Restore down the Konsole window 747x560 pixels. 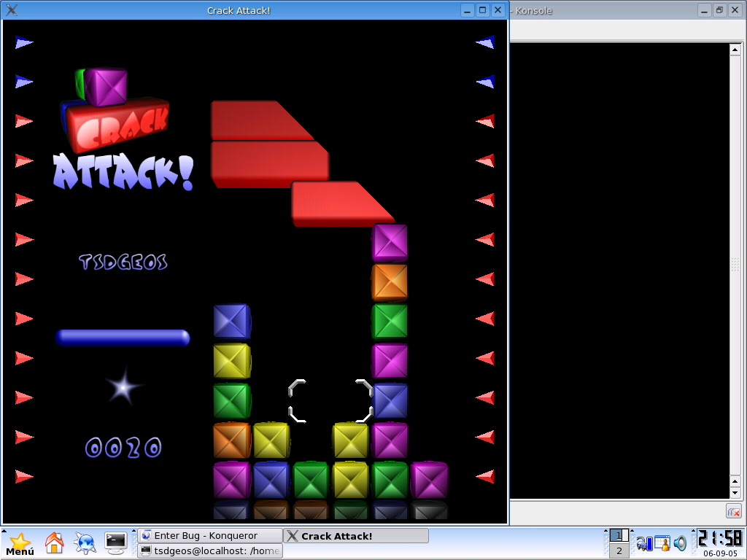(719, 10)
